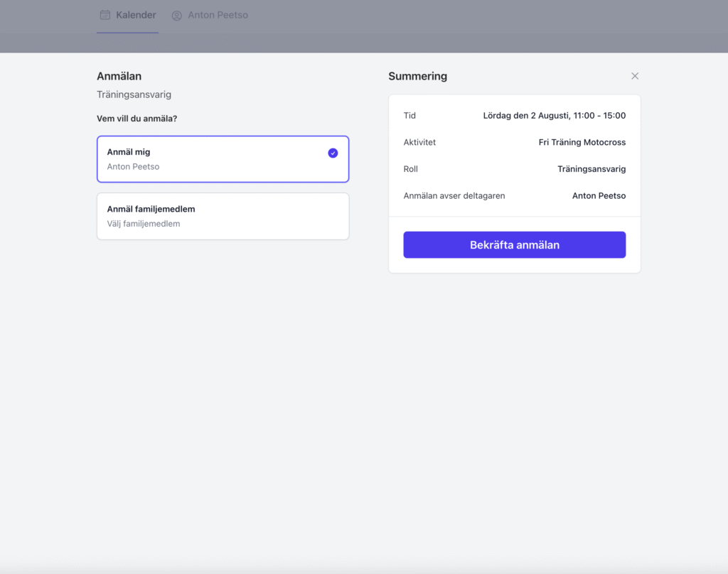Click the date value Lördag den 2 Augusti

click(x=554, y=115)
